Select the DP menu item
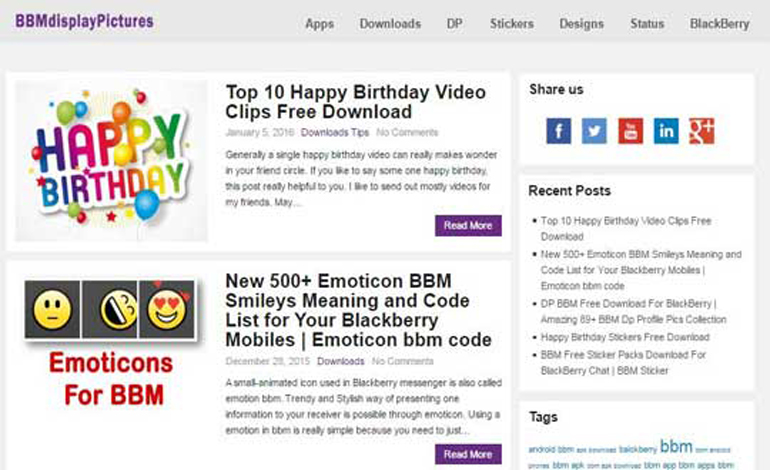 pyautogui.click(x=454, y=24)
